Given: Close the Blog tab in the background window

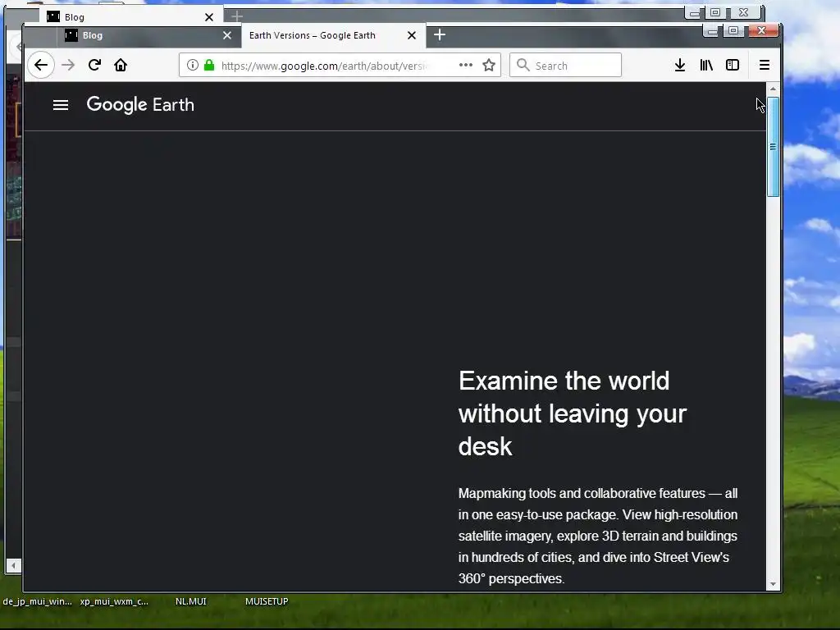Looking at the screenshot, I should [209, 17].
